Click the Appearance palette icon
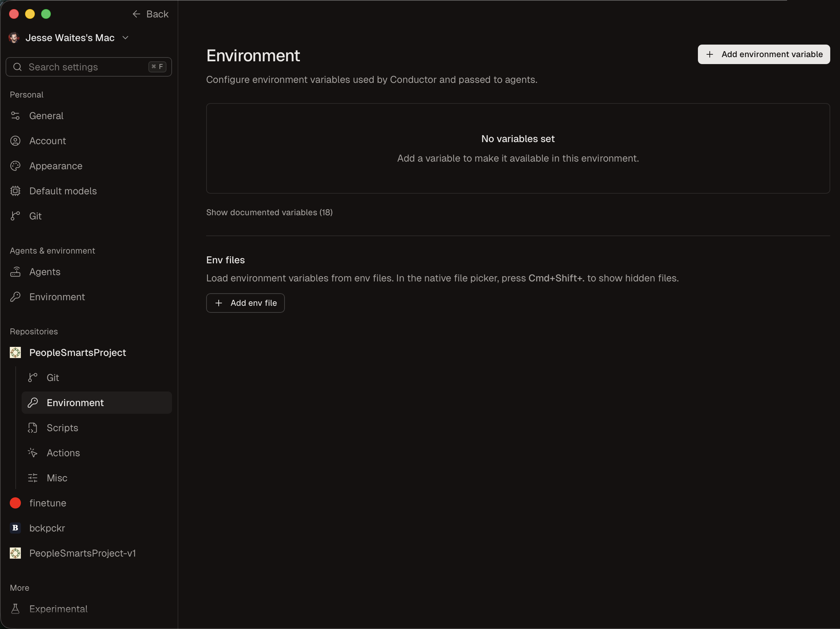The width and height of the screenshot is (840, 629). [15, 166]
